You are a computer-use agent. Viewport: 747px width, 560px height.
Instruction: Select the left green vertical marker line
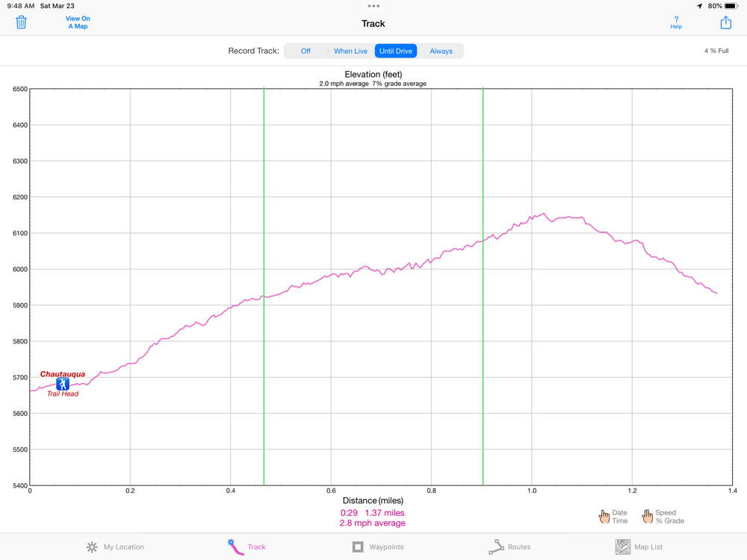264,287
